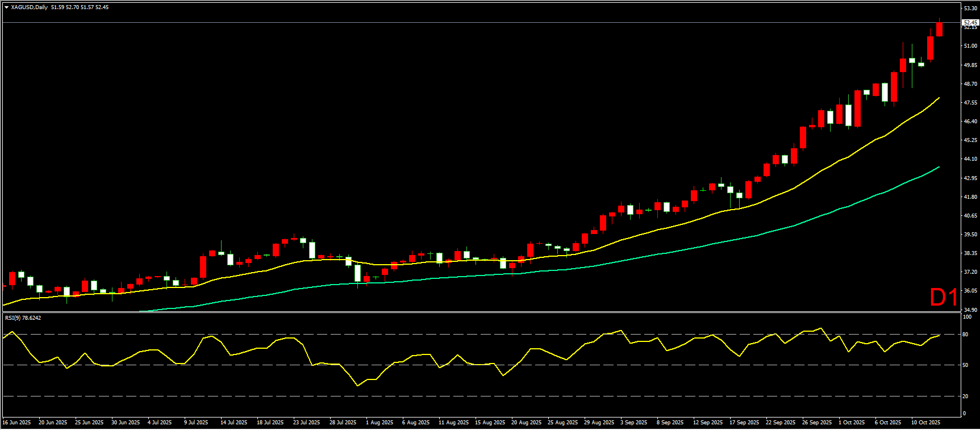980x430 pixels.
Task: Select the yellow moving average line's right end
Action: point(939,98)
